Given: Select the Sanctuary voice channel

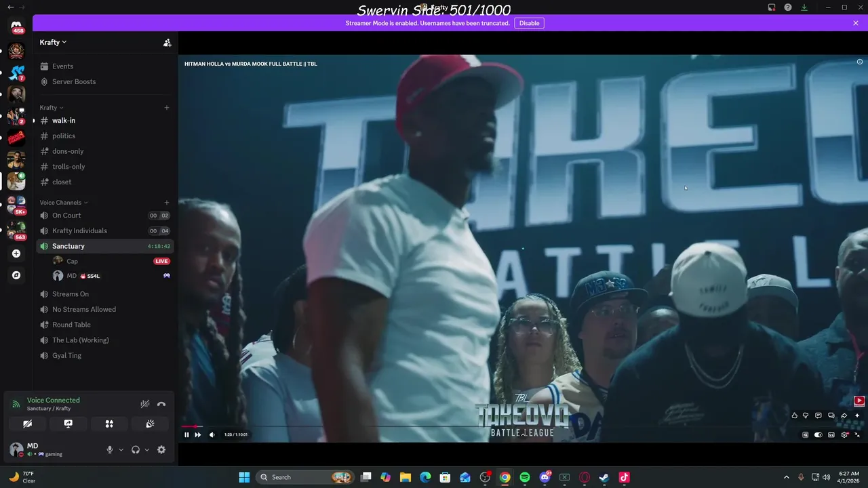Looking at the screenshot, I should (105, 246).
